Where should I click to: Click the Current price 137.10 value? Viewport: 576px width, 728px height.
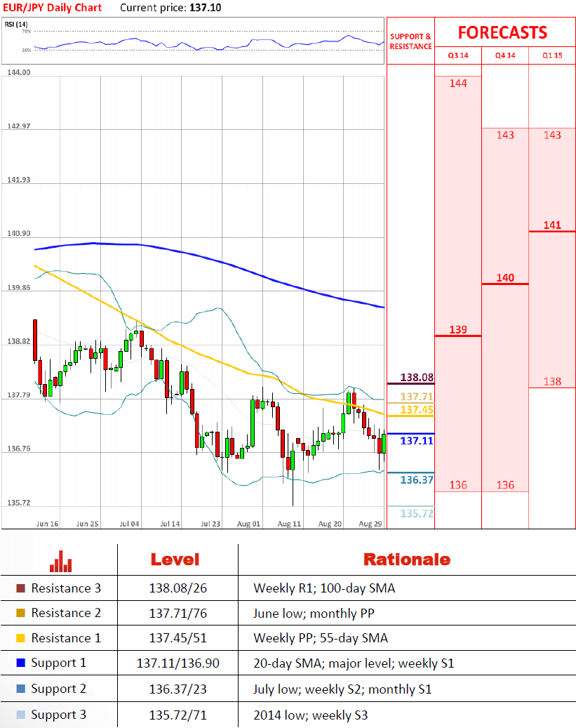[205, 8]
